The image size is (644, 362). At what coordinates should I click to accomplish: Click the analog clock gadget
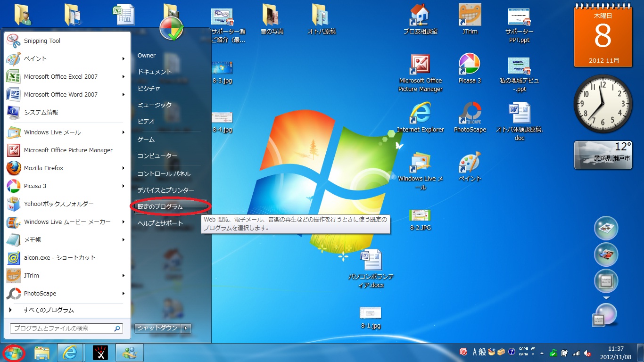click(603, 104)
